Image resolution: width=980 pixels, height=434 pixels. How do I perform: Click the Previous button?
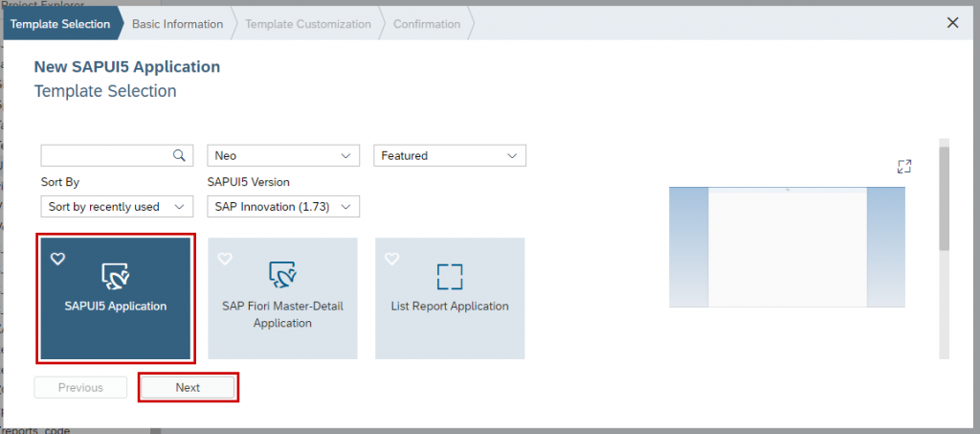click(x=80, y=388)
